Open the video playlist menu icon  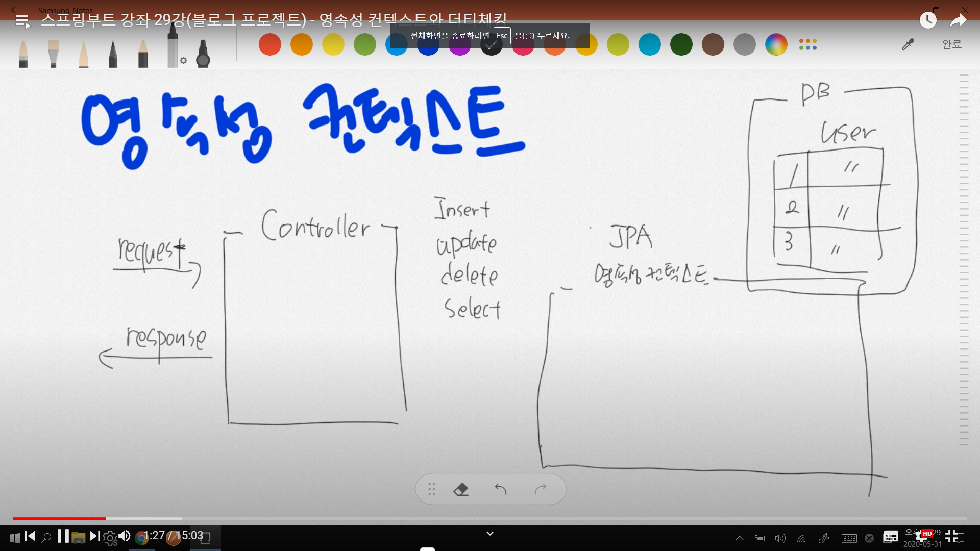tap(22, 21)
